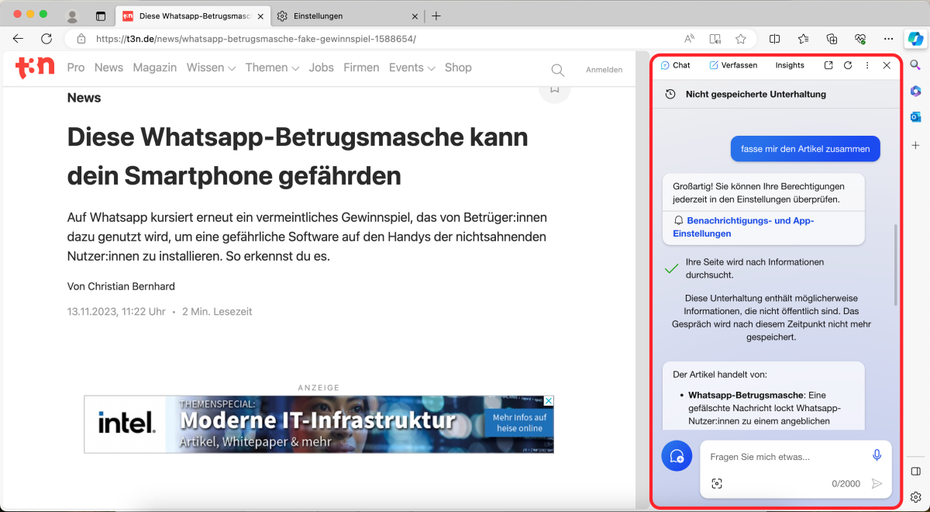930x512 pixels.
Task: Close the ad via the X marker
Action: coord(549,401)
